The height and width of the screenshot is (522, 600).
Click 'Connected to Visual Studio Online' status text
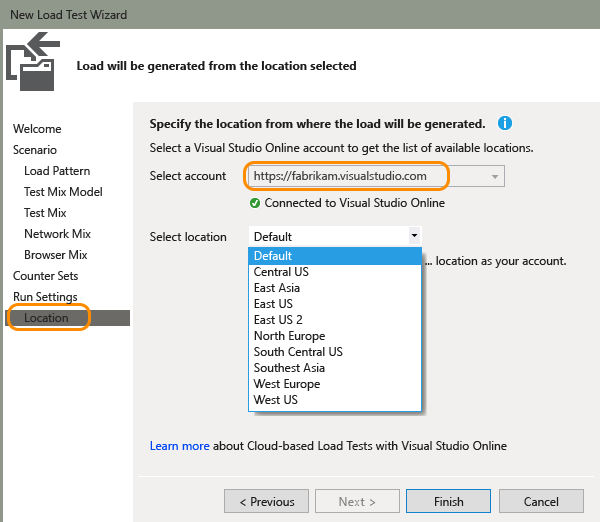click(x=355, y=203)
